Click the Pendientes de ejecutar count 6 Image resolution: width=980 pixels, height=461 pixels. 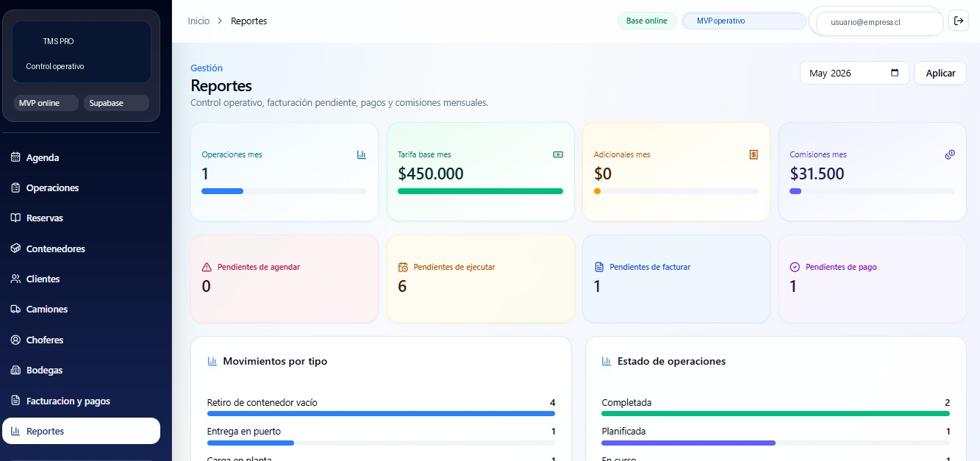point(402,286)
